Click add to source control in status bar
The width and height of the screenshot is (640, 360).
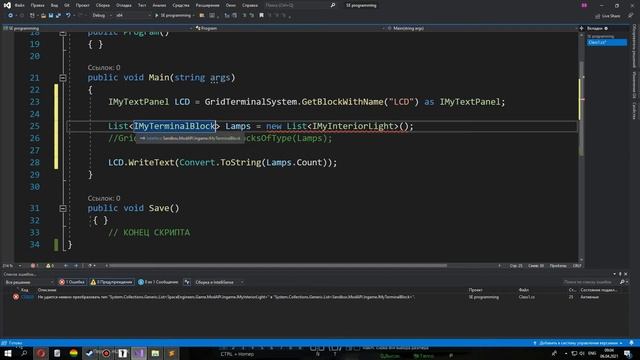579,343
